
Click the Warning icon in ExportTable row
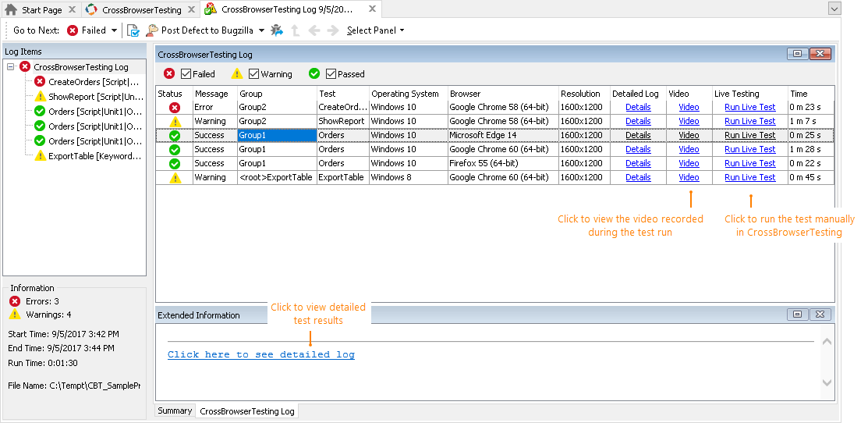[175, 178]
